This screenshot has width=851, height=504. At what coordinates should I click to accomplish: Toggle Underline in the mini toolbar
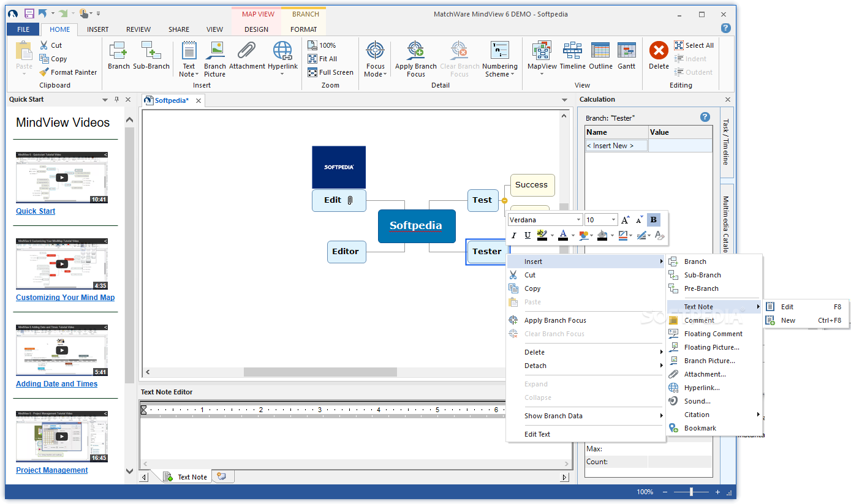[528, 235]
